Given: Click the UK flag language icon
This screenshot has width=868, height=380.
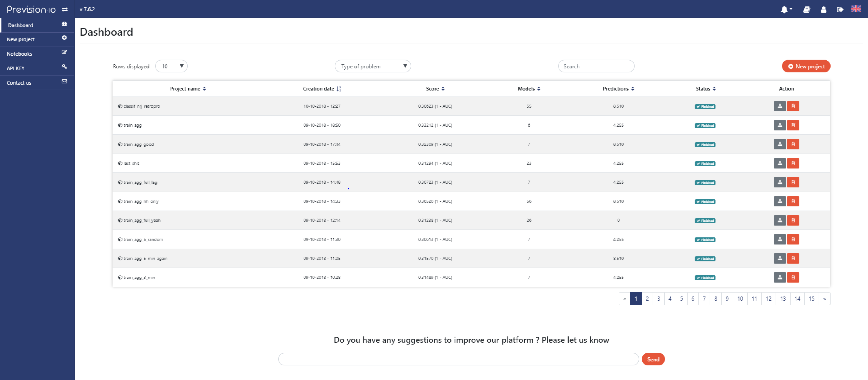Looking at the screenshot, I should pyautogui.click(x=856, y=9).
